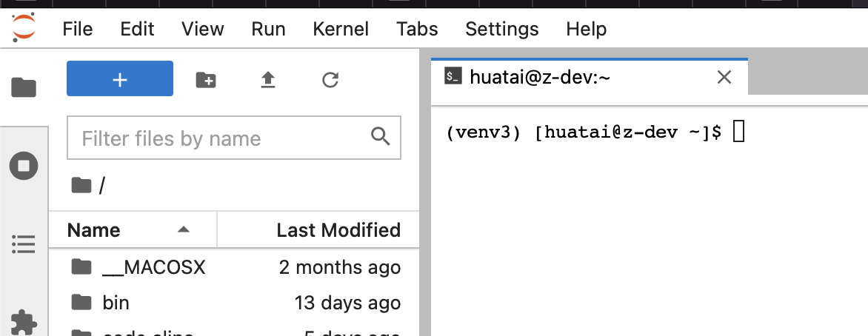The height and width of the screenshot is (336, 868).
Task: Open the Extension Manager puzzle icon
Action: [x=24, y=322]
